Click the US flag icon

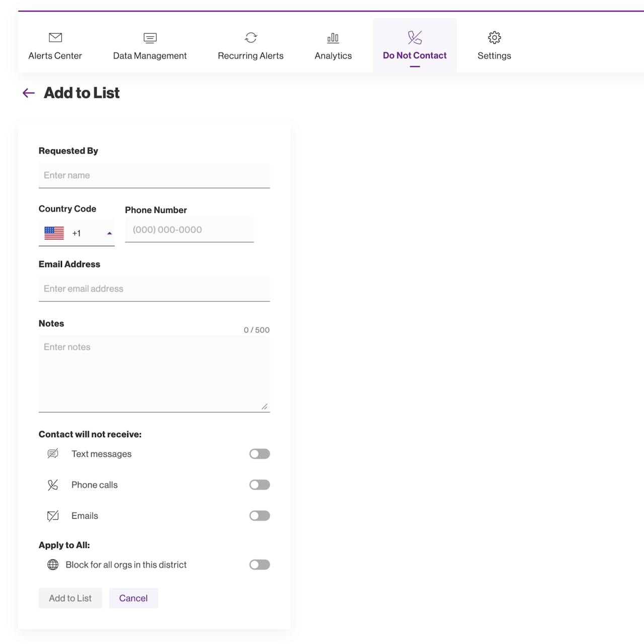pos(54,233)
